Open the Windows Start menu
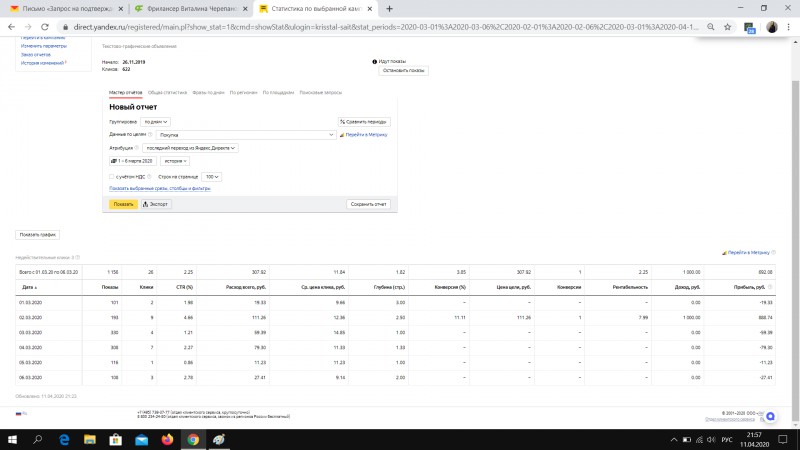The image size is (800, 450). pos(12,439)
